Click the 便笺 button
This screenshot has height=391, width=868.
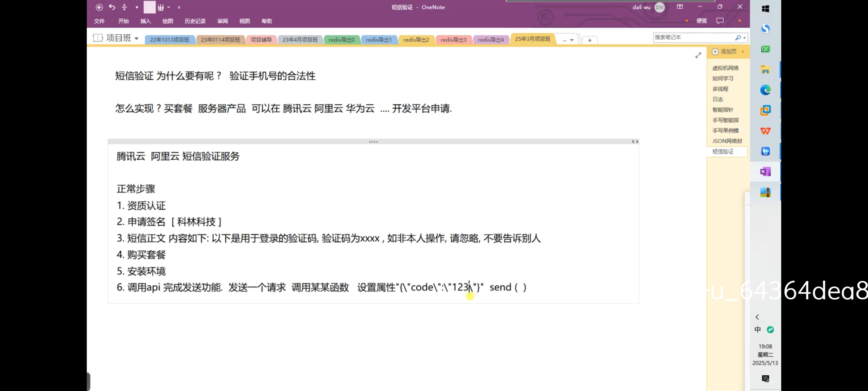point(702,21)
